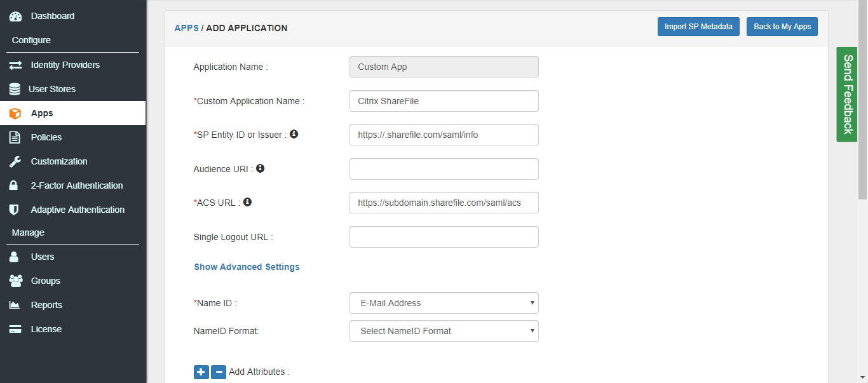The width and height of the screenshot is (868, 383).
Task: Click the Groups people icon
Action: pyautogui.click(x=16, y=281)
